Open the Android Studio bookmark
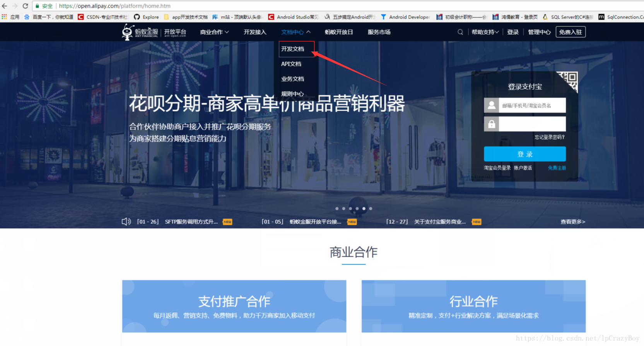This screenshot has height=346, width=644. (294, 17)
